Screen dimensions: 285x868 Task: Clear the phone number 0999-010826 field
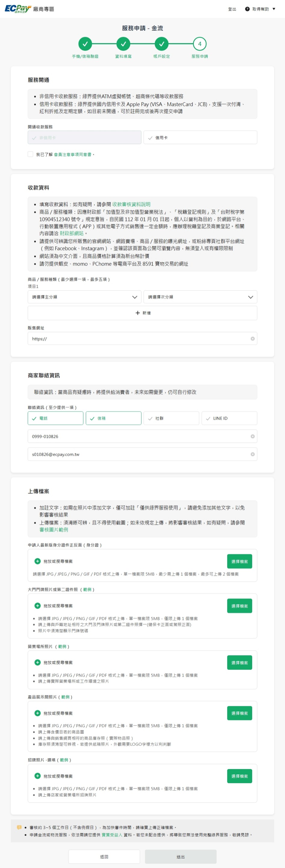252,436
